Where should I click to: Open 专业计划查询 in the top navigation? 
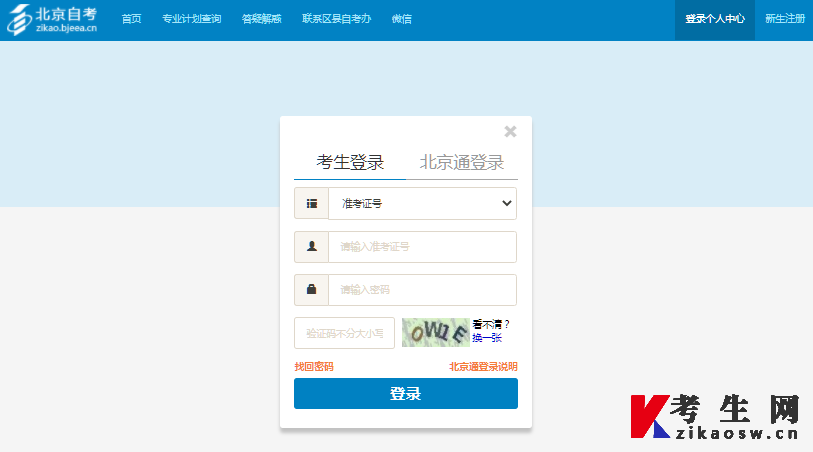point(191,19)
